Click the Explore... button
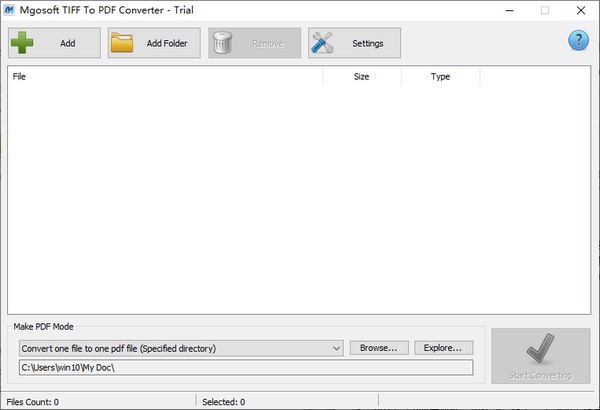Screen dimensions: 600x410 coord(443,348)
